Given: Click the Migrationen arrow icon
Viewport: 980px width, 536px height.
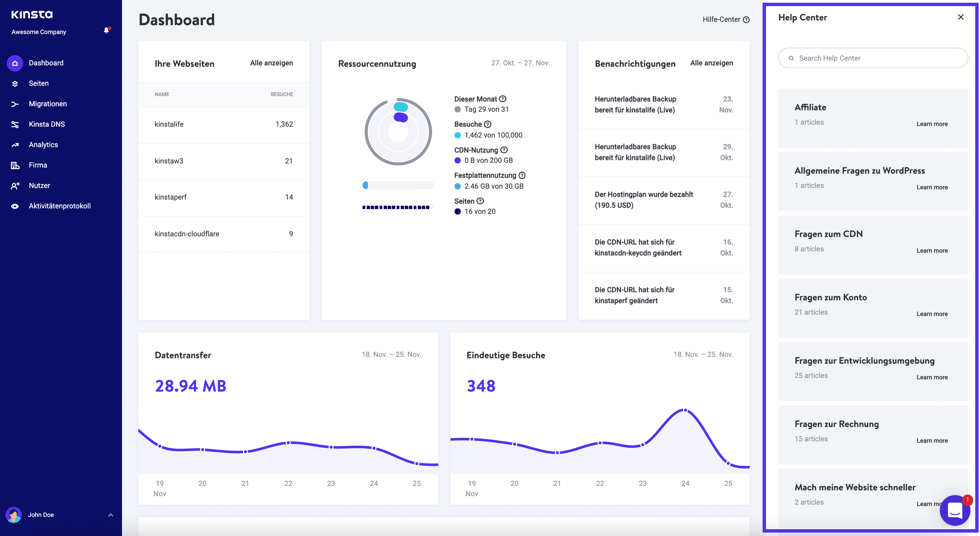Looking at the screenshot, I should click(15, 104).
